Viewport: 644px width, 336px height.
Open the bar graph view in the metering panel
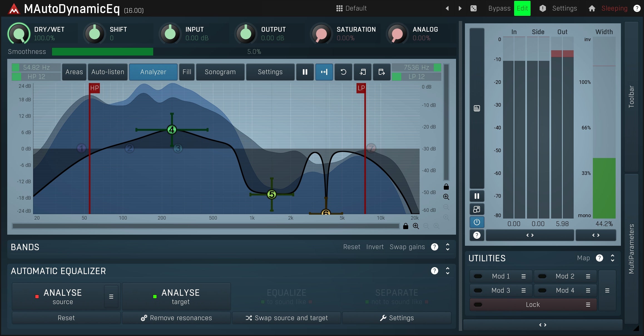pos(477,108)
